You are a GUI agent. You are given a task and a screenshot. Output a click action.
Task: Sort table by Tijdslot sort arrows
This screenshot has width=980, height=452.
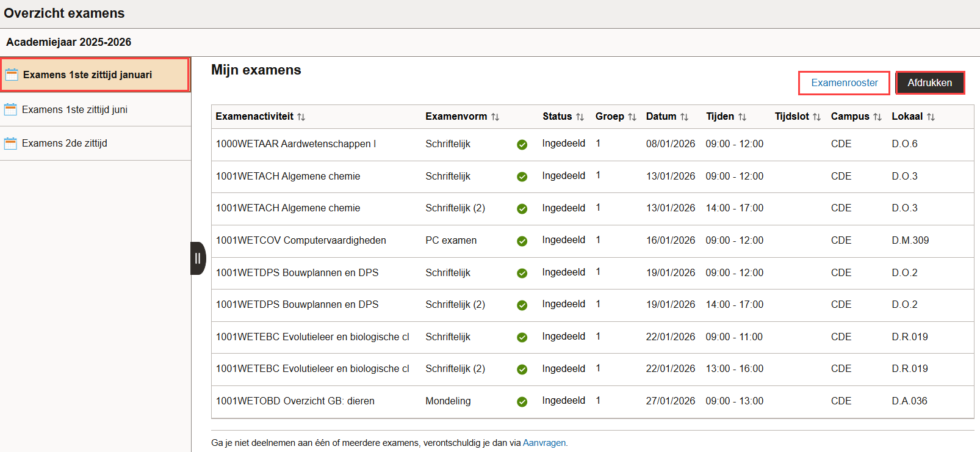click(816, 117)
